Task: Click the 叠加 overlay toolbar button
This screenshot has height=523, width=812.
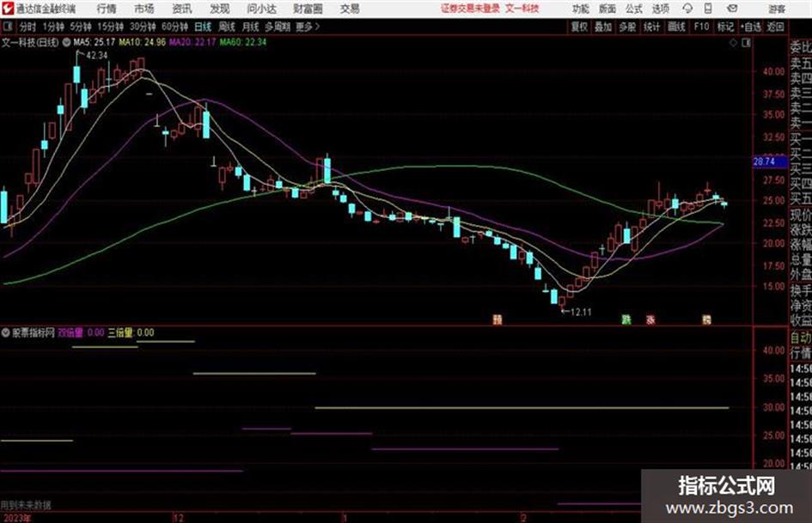Action: (x=603, y=27)
